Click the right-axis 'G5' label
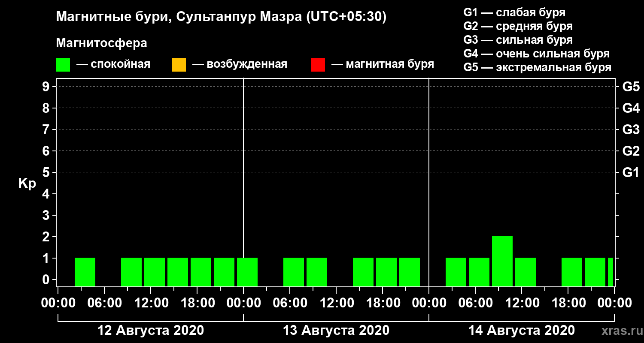This screenshot has height=343, width=644. coord(631,87)
